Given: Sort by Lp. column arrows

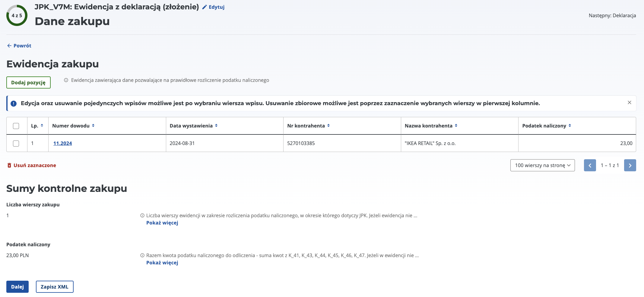Looking at the screenshot, I should point(42,126).
